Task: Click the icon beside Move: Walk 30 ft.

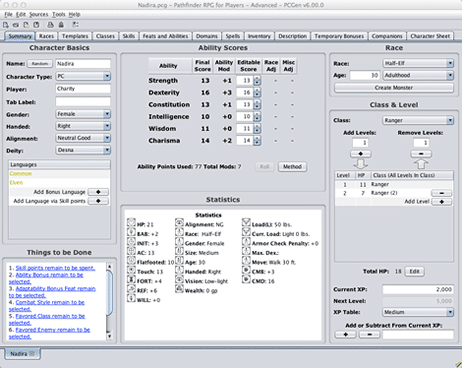Action: coord(246,260)
